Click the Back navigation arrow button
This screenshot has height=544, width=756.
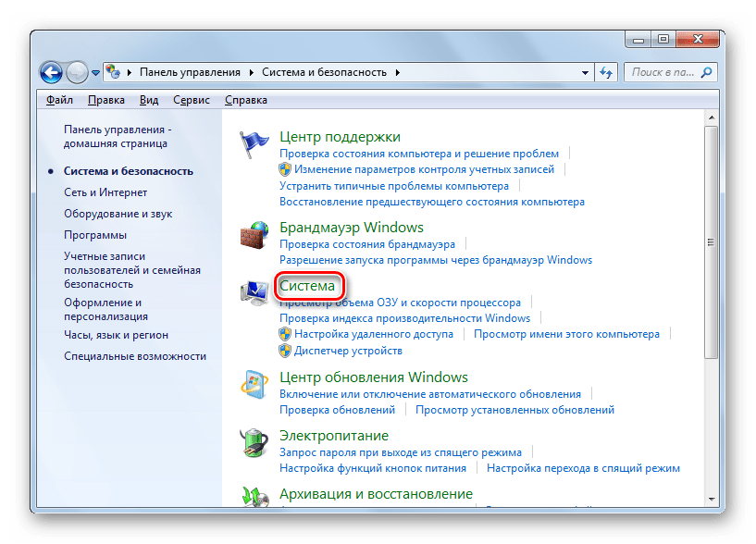coord(51,73)
